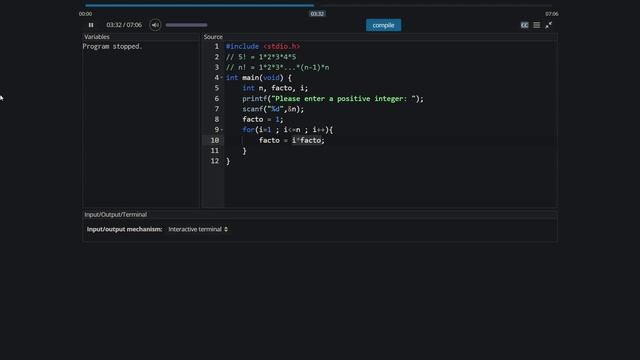Open the Interactive terminal mechanism dropdown
Screen dimensions: 640x360
pyautogui.click(x=198, y=229)
